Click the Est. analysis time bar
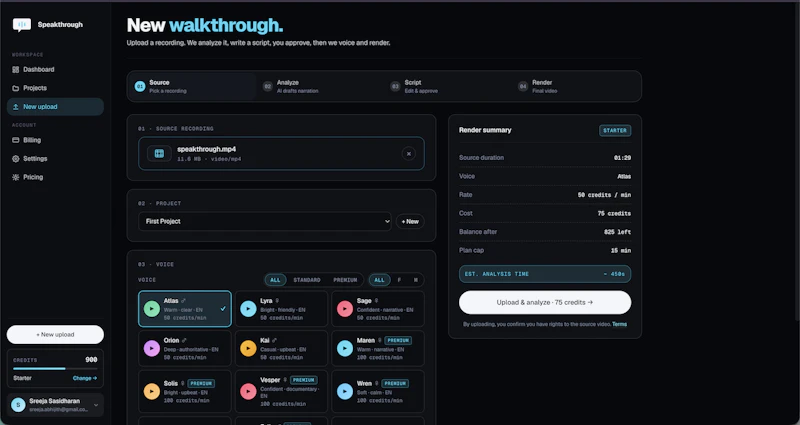800x425 pixels. pyautogui.click(x=545, y=274)
